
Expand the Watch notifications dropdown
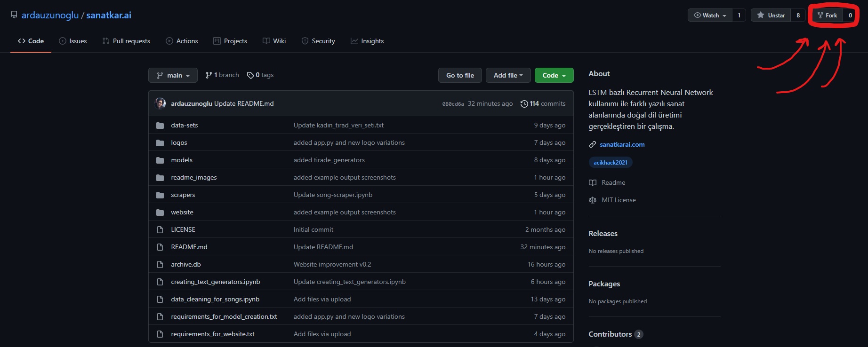(x=710, y=15)
